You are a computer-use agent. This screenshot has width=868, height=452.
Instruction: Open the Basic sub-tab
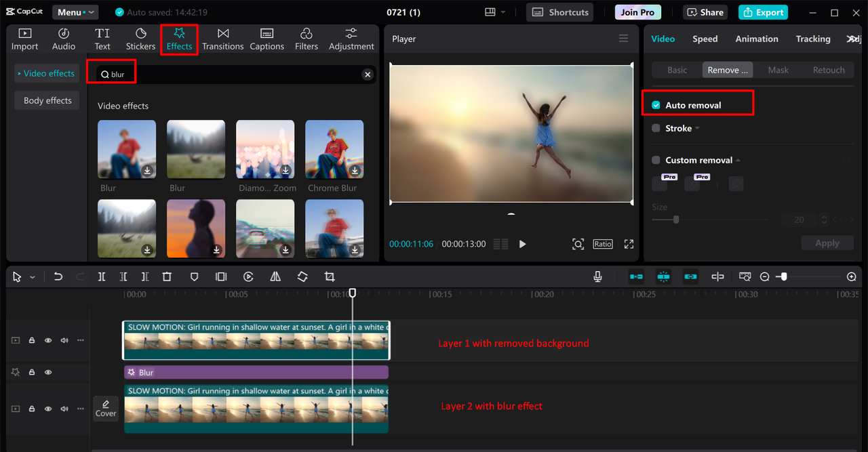pos(677,70)
